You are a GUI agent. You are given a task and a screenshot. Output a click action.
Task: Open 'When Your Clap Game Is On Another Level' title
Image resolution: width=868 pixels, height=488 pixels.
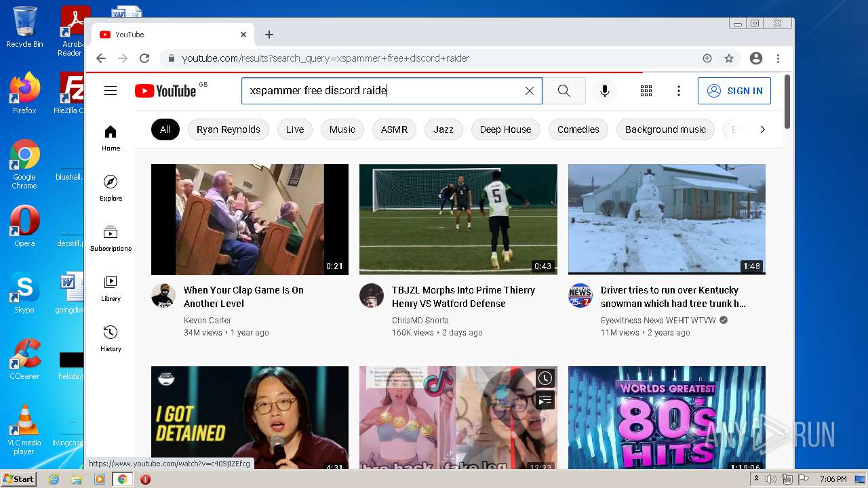[243, 297]
